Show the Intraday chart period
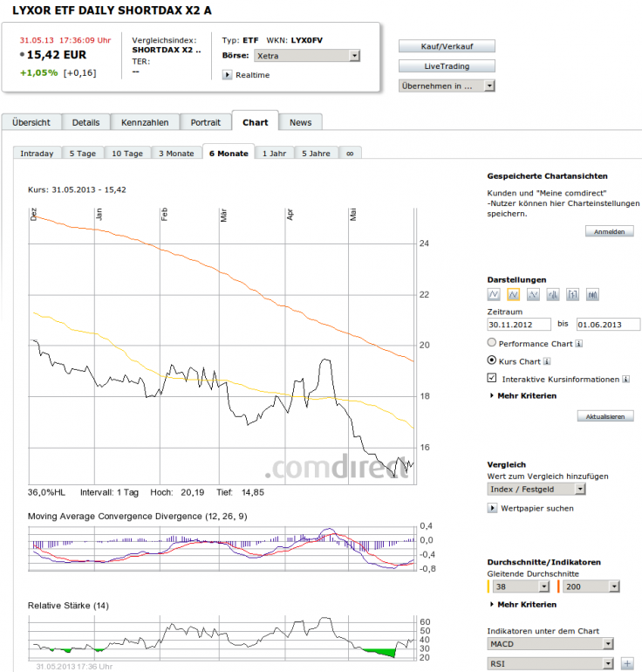Screen dimensions: 642x672 37,153
